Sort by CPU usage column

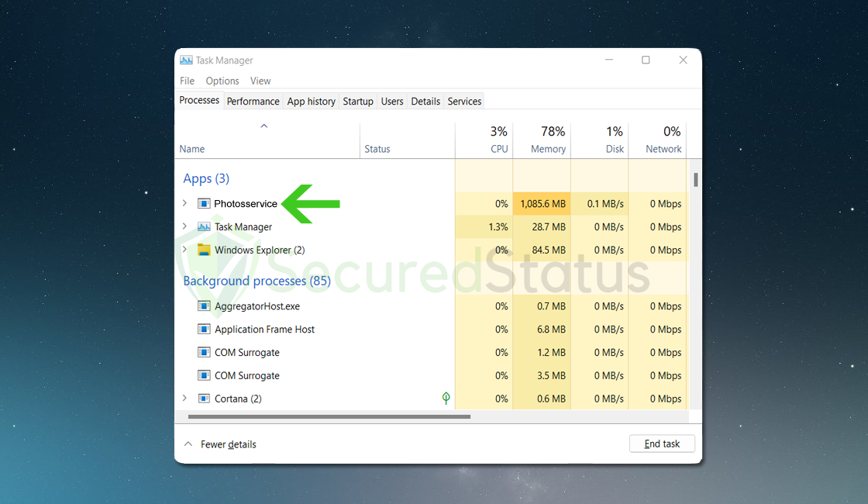click(484, 140)
